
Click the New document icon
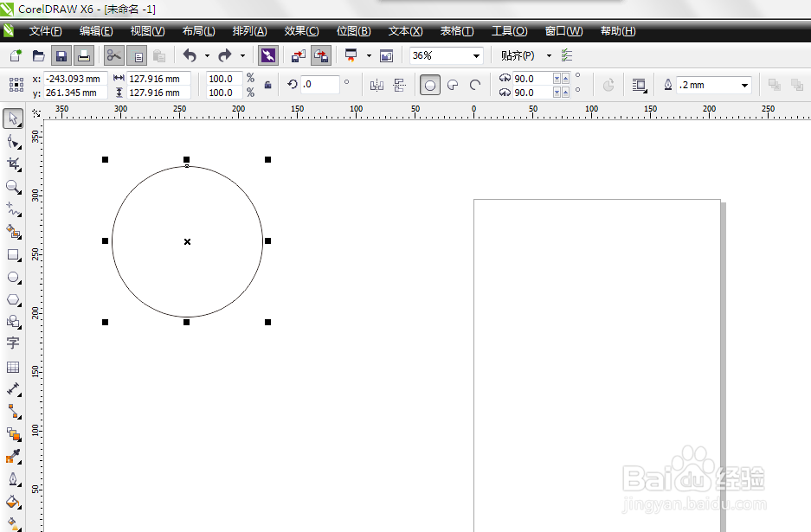16,55
